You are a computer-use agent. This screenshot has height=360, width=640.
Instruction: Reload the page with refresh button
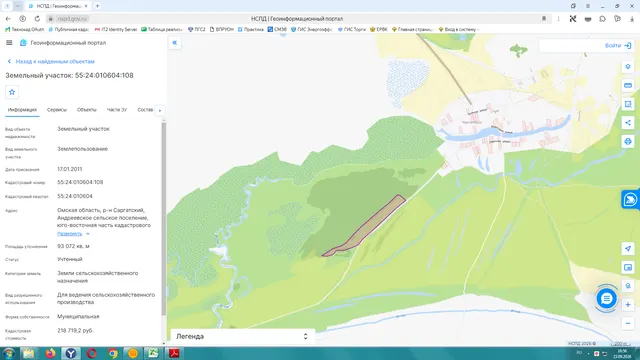pyautogui.click(x=37, y=19)
